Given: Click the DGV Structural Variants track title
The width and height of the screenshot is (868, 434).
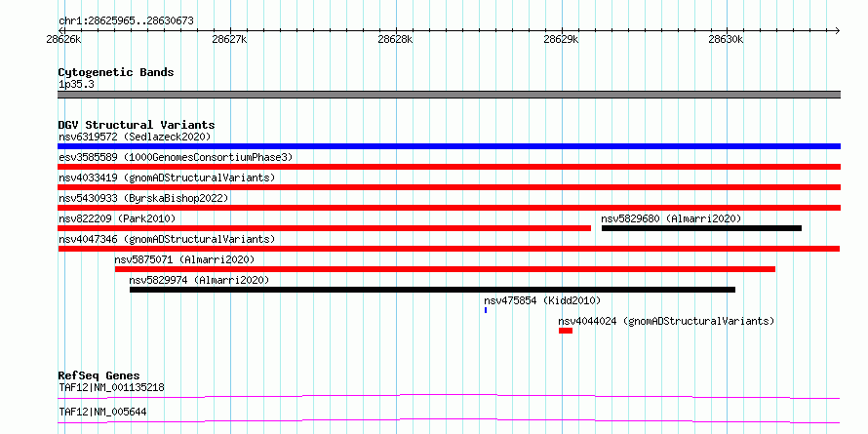Looking at the screenshot, I should (137, 125).
